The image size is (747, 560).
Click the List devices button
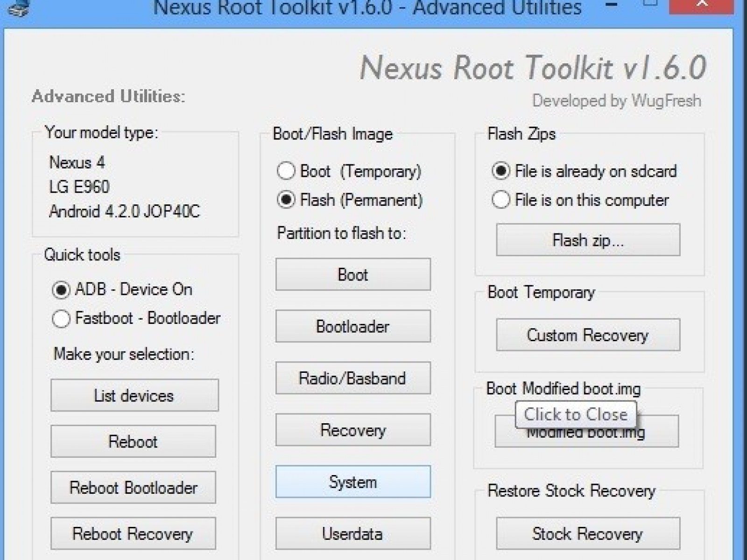pos(134,396)
